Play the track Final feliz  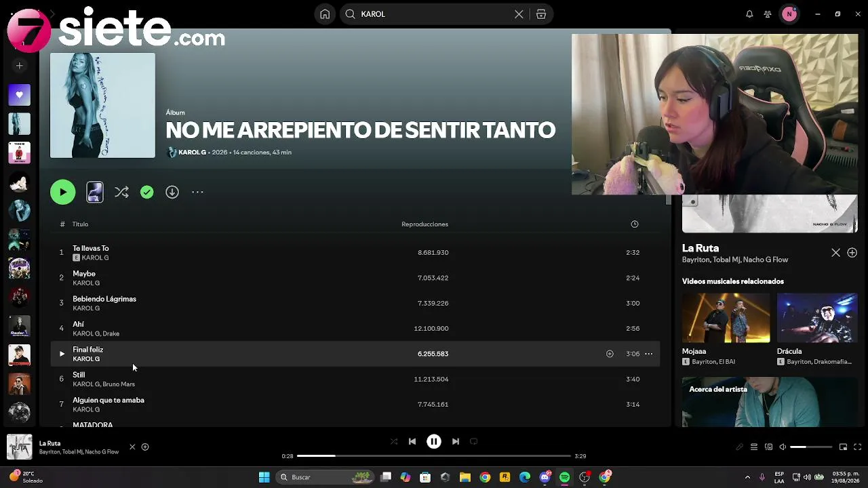click(x=62, y=354)
